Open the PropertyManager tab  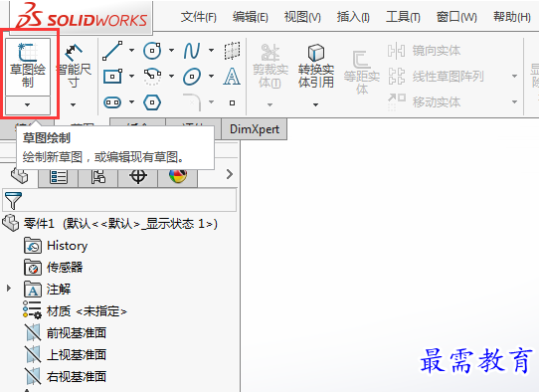59,177
